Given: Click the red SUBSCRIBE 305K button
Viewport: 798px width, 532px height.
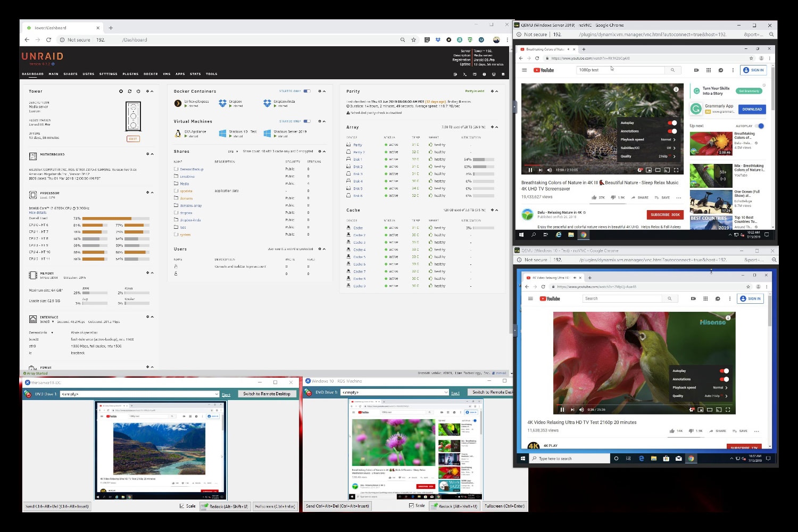Looking at the screenshot, I should (664, 215).
